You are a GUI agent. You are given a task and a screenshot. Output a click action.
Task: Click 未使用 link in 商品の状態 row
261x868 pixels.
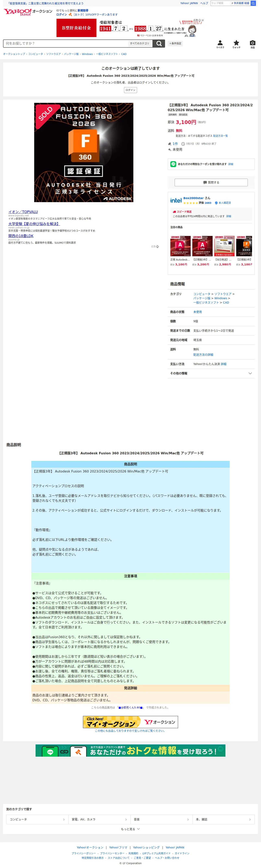[197, 312]
